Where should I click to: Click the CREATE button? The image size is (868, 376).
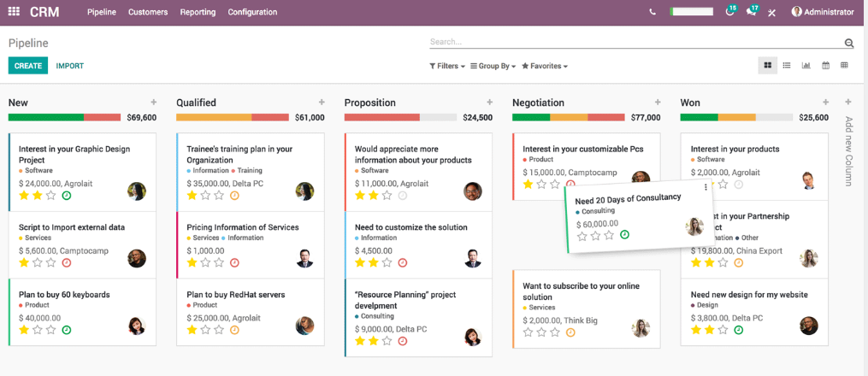pos(28,66)
